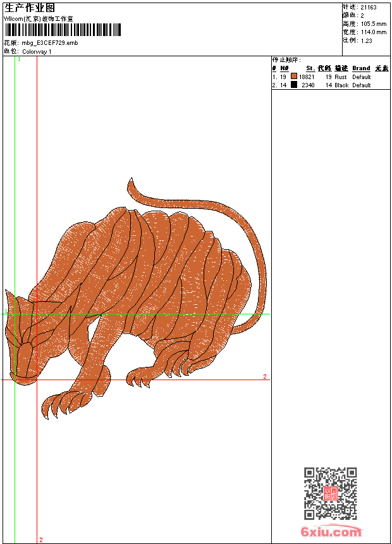This screenshot has height=544, width=392.
Task: Click the 6xiu.com watermark logo
Action: coord(331,532)
